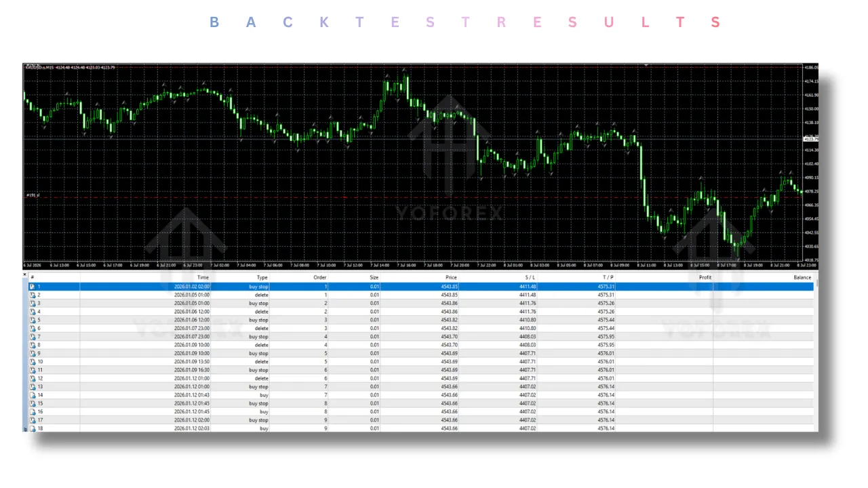Click the order icon in row 9
Screen dimensions: 868x488
coord(32,353)
